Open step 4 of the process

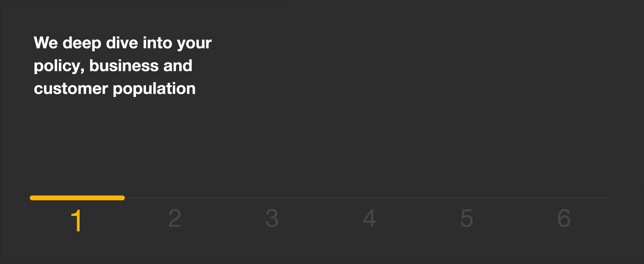[x=369, y=218]
